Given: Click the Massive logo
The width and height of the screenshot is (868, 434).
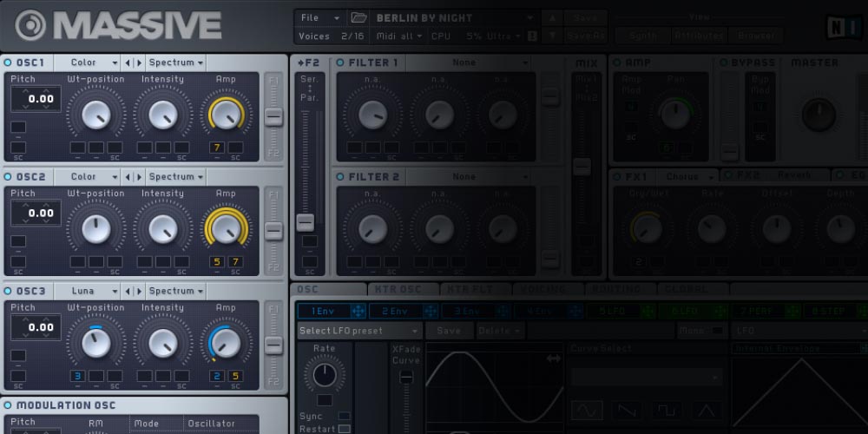Looking at the screenshot, I should (x=118, y=25).
